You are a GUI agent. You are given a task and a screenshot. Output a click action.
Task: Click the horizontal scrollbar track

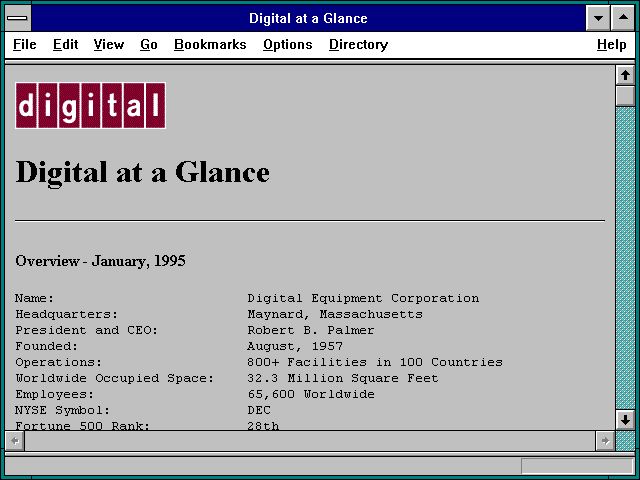point(310,441)
